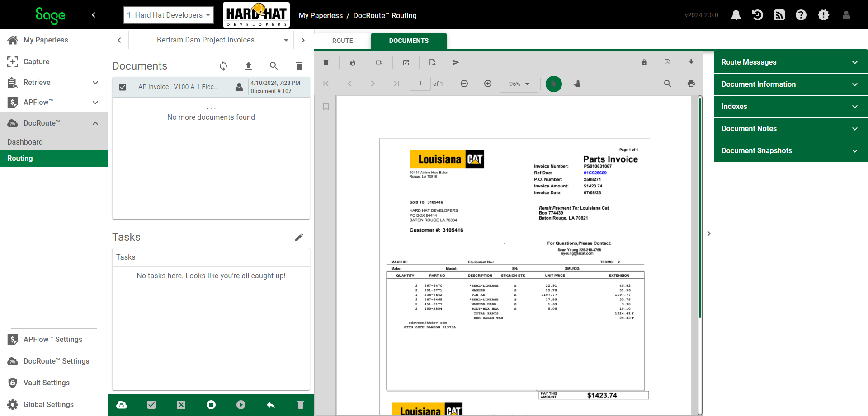Click the reject X icon in bottom bar

tap(181, 405)
